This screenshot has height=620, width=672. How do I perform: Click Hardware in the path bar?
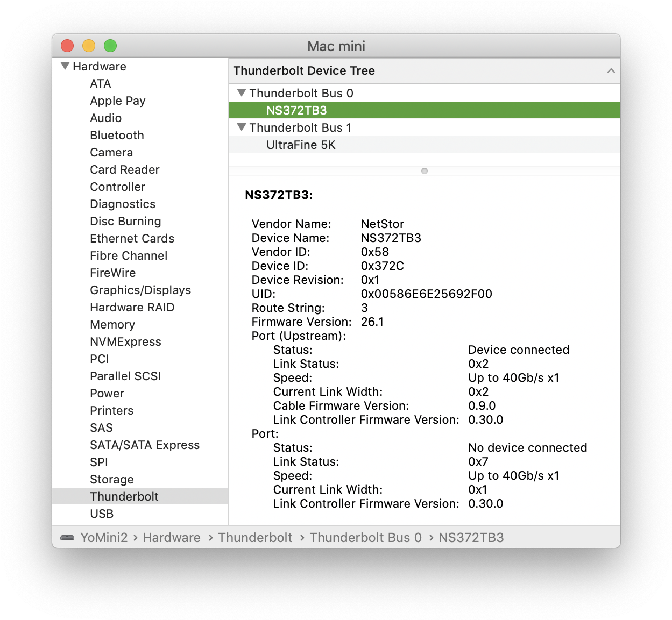(x=172, y=537)
